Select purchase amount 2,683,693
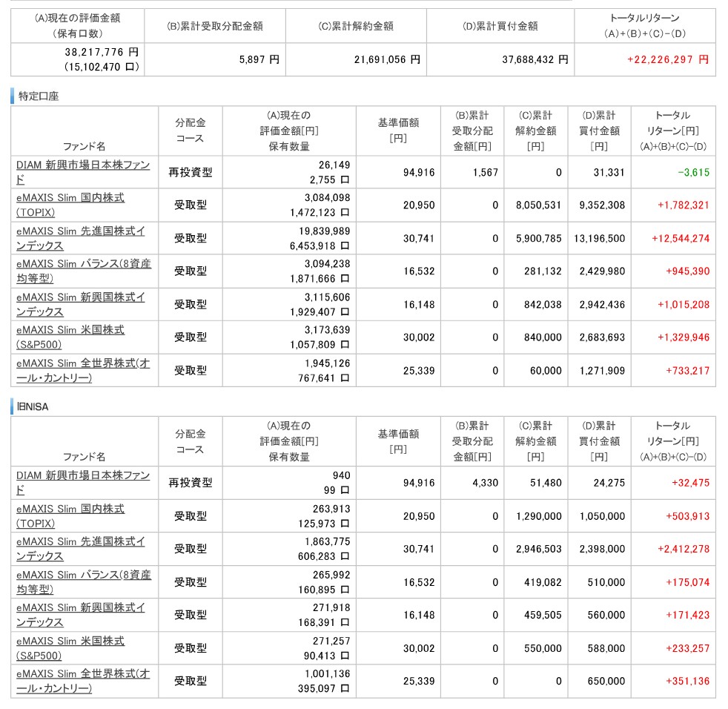728x709 pixels. [x=602, y=337]
